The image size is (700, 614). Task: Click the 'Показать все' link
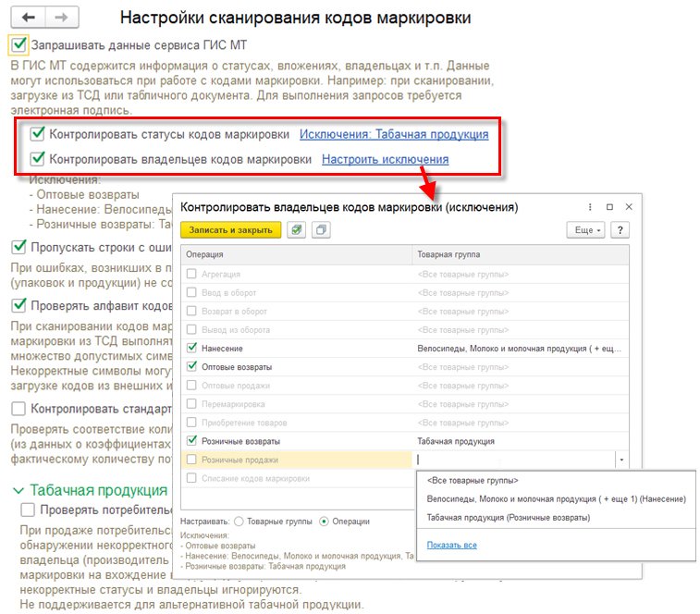tap(451, 545)
